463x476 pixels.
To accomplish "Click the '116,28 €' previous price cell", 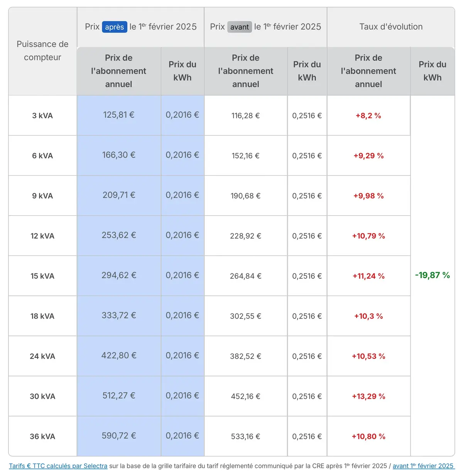I will (246, 115).
